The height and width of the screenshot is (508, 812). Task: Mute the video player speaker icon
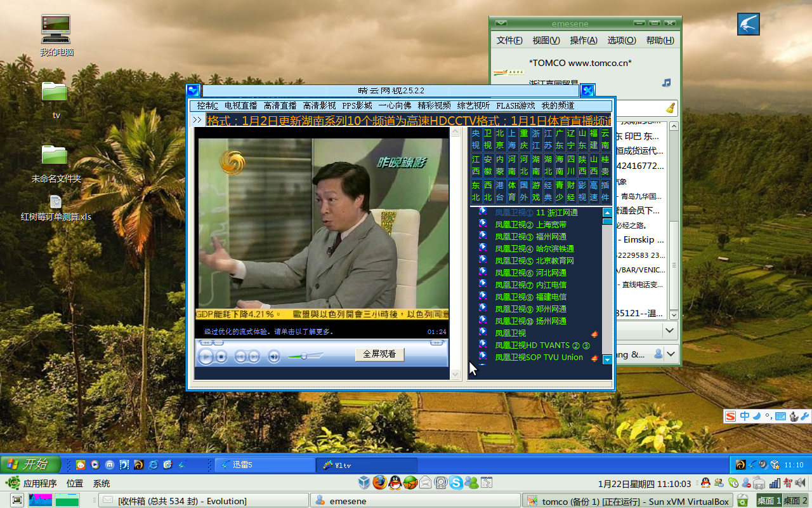point(273,357)
